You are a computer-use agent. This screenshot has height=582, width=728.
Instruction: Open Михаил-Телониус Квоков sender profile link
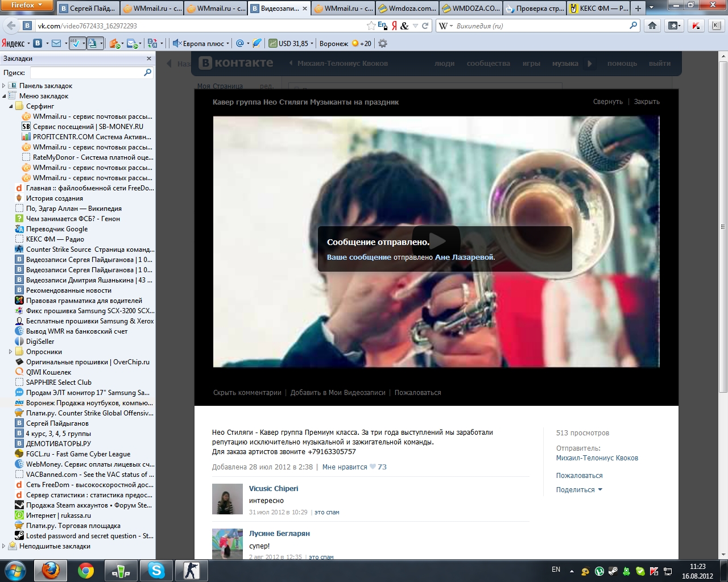tap(597, 458)
